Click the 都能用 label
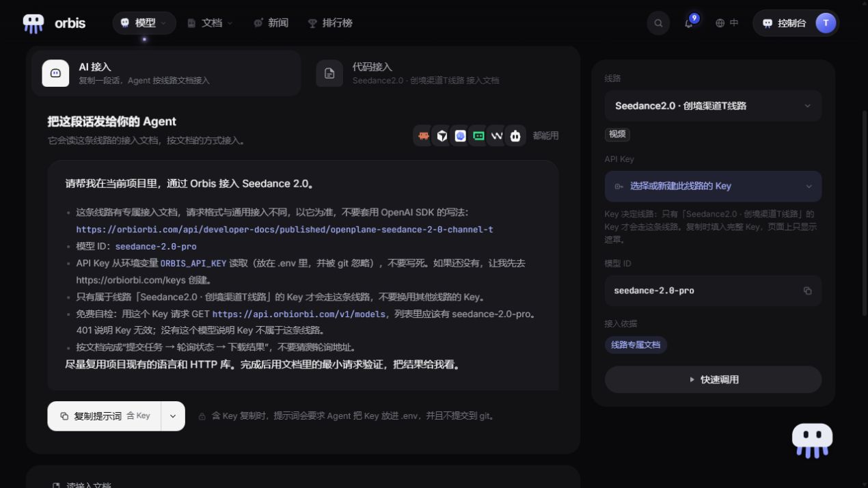868x488 pixels. click(x=545, y=136)
